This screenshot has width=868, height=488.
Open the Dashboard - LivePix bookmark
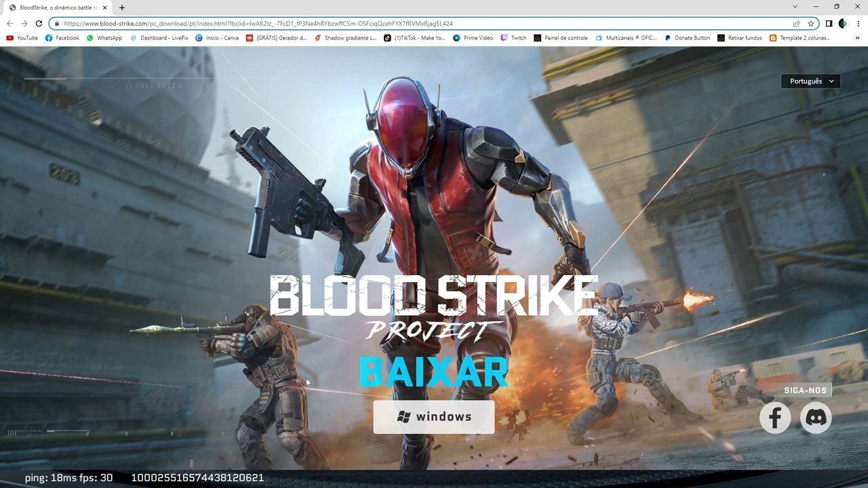pyautogui.click(x=159, y=38)
